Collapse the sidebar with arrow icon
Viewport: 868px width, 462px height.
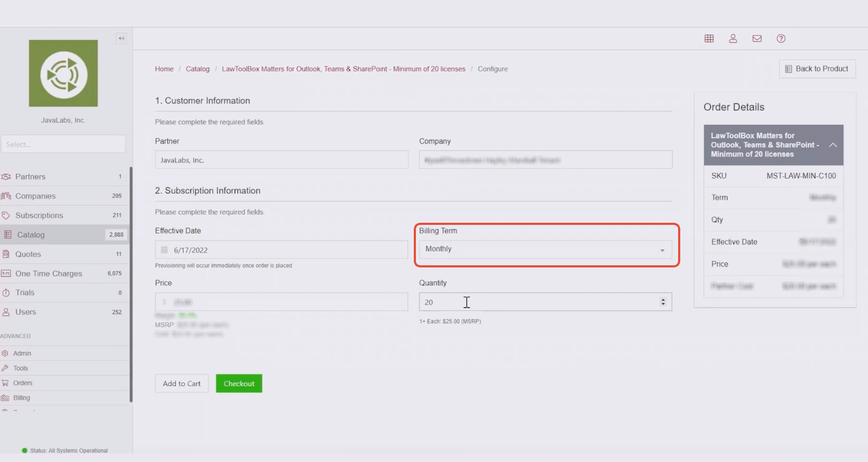[121, 38]
